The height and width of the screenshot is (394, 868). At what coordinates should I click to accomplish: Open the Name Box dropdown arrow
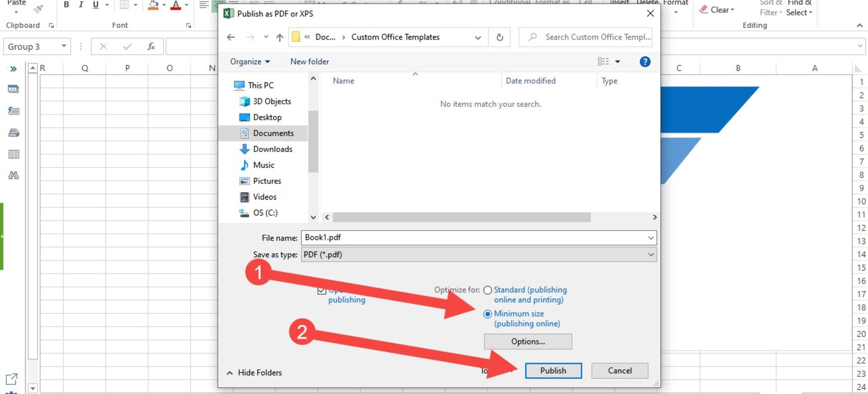(x=64, y=46)
